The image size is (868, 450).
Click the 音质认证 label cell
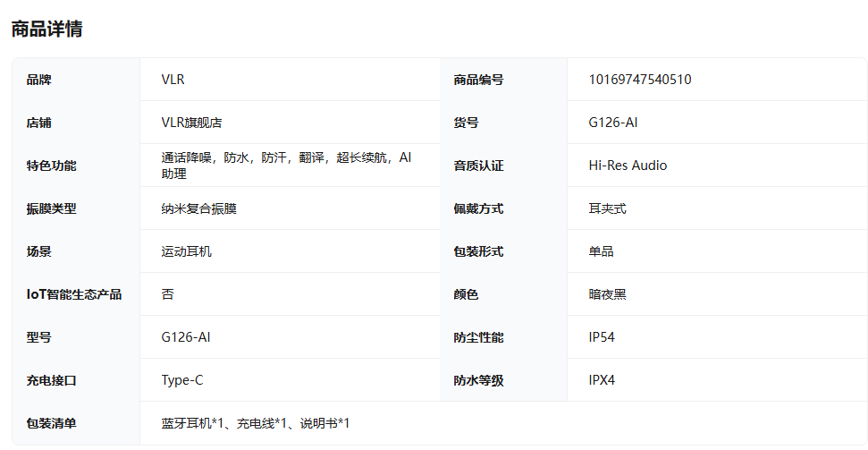[x=478, y=166]
